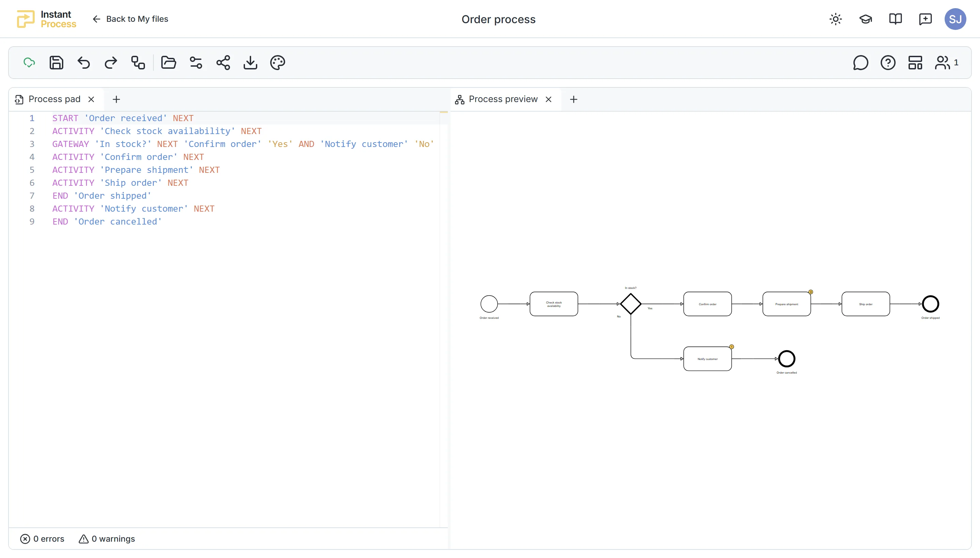Save the process with the floppy disk icon
Image resolution: width=980 pixels, height=558 pixels.
point(56,63)
